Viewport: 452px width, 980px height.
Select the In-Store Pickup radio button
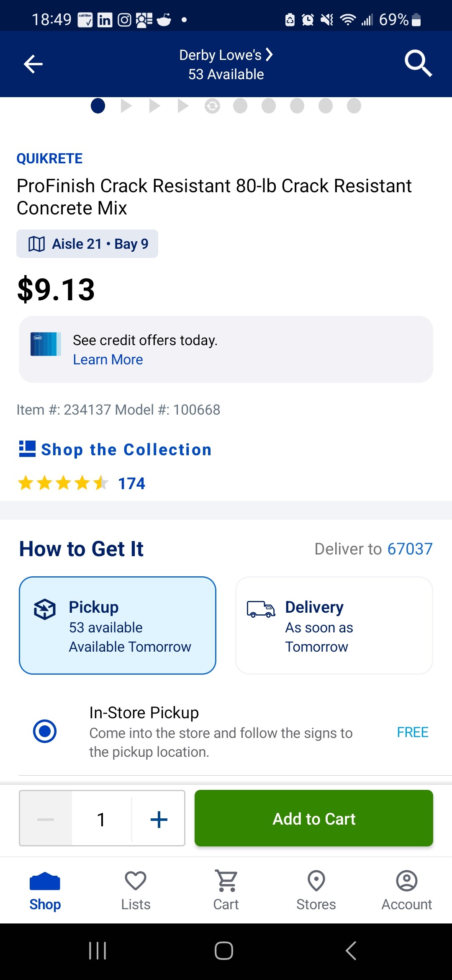pos(45,731)
